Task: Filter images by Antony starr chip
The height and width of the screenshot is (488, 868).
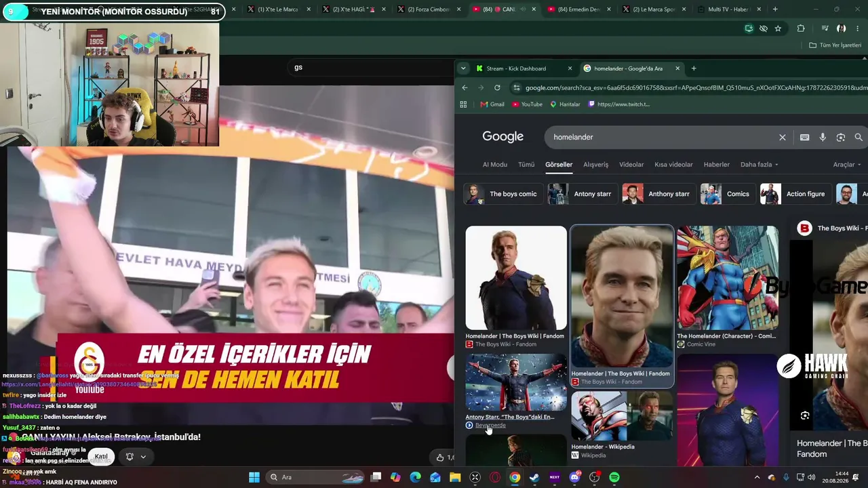Action: [583, 194]
